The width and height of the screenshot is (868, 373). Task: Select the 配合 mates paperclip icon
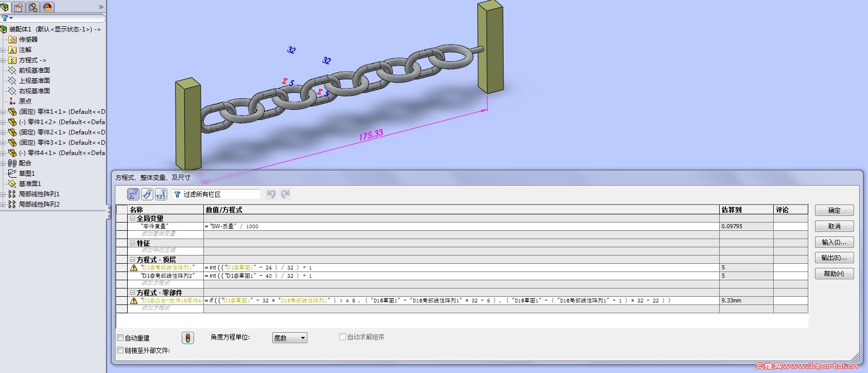[13, 163]
